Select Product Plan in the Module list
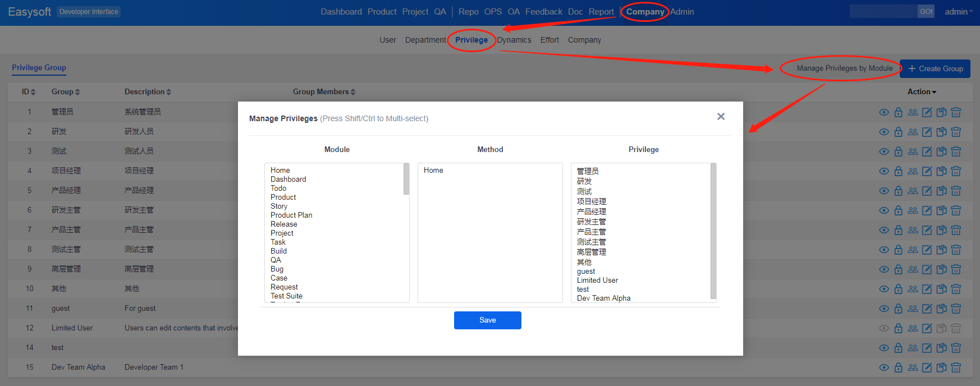Screen dimensions: 980x386 291,215
